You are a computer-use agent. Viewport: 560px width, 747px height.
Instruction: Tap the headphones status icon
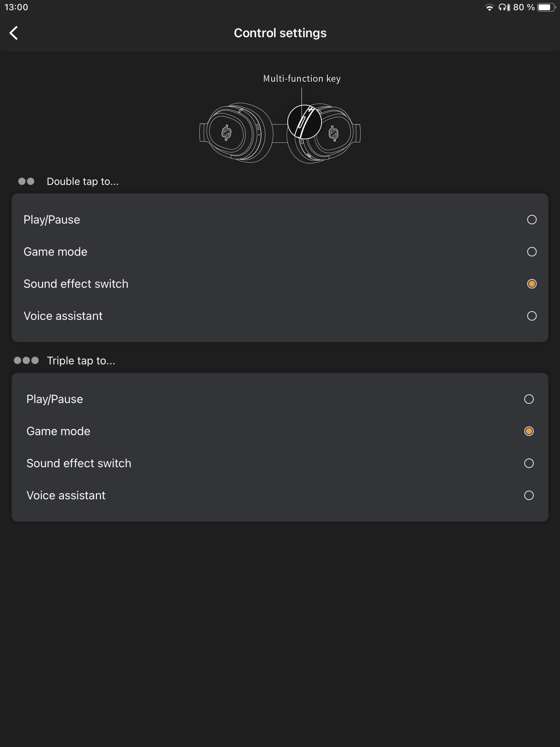[x=504, y=7]
